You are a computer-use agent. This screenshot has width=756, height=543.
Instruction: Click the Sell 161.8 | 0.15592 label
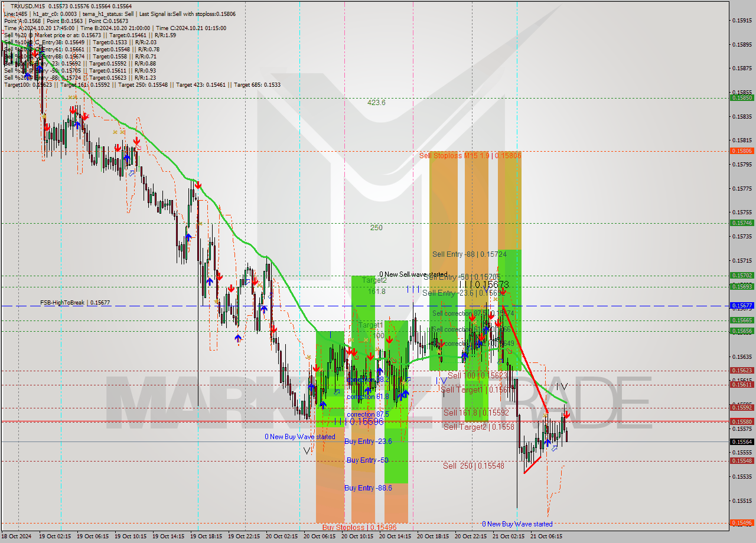(476, 413)
